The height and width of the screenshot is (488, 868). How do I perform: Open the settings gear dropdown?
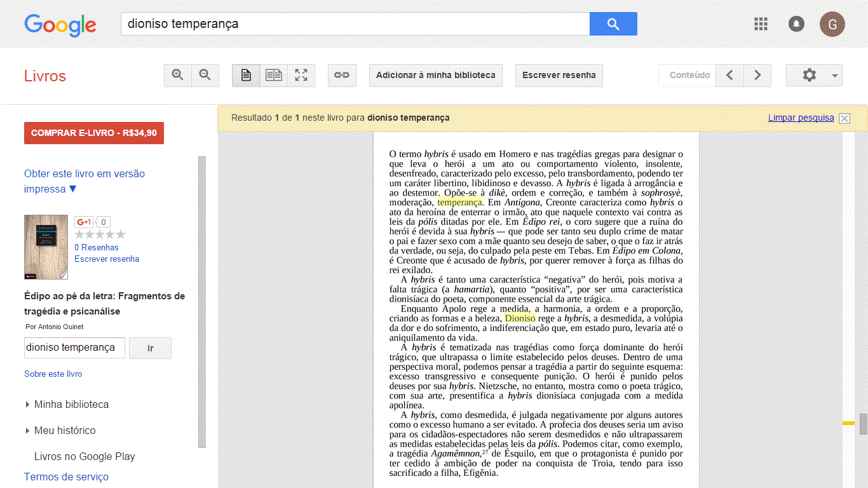(x=814, y=75)
